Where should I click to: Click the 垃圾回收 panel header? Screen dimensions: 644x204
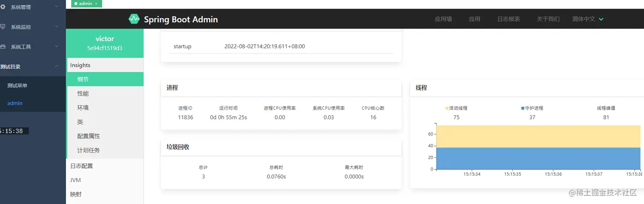click(281, 147)
